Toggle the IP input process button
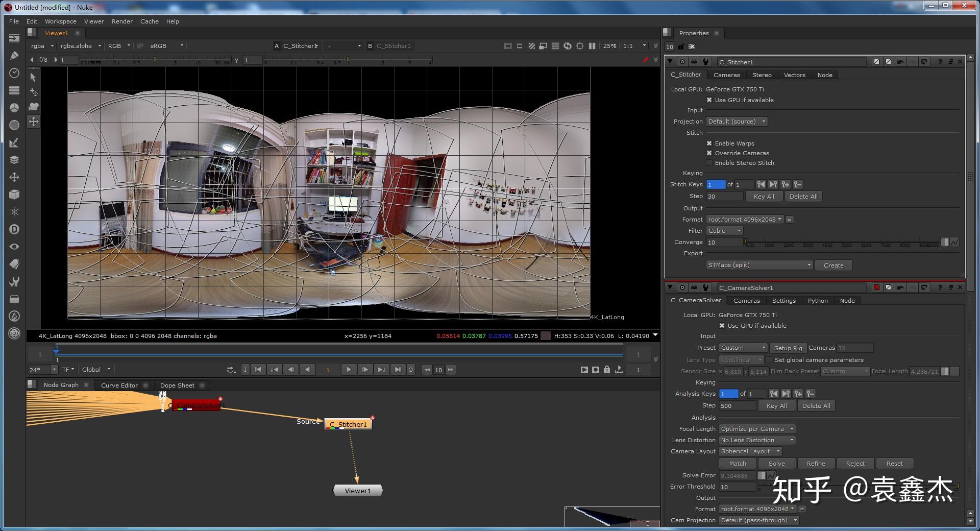Screen dimensions: 980x531 click(x=140, y=46)
